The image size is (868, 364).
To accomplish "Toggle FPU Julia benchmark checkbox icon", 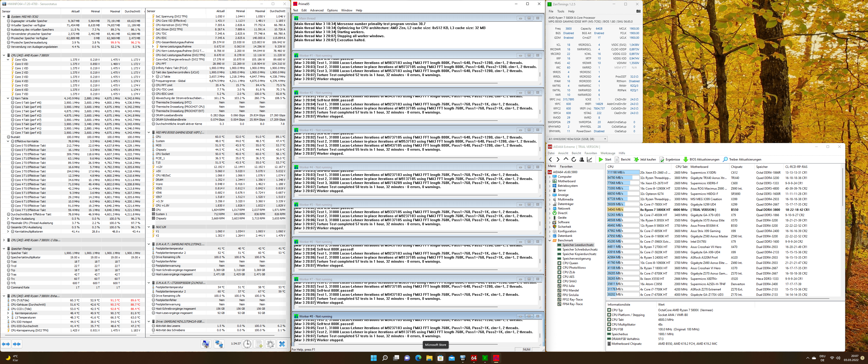I will point(559,286).
